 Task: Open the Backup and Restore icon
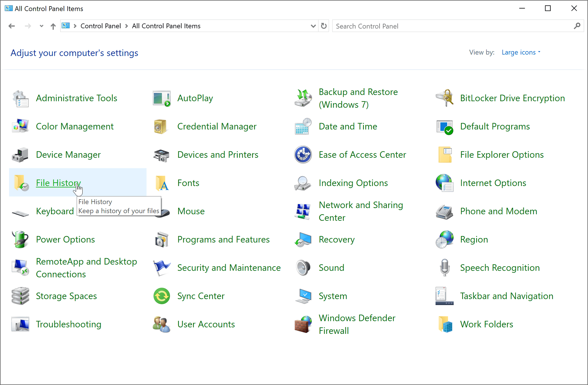pos(303,98)
